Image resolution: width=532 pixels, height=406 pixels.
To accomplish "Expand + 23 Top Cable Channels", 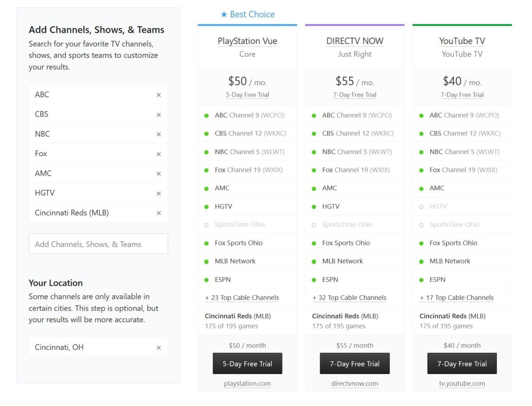I will click(242, 298).
